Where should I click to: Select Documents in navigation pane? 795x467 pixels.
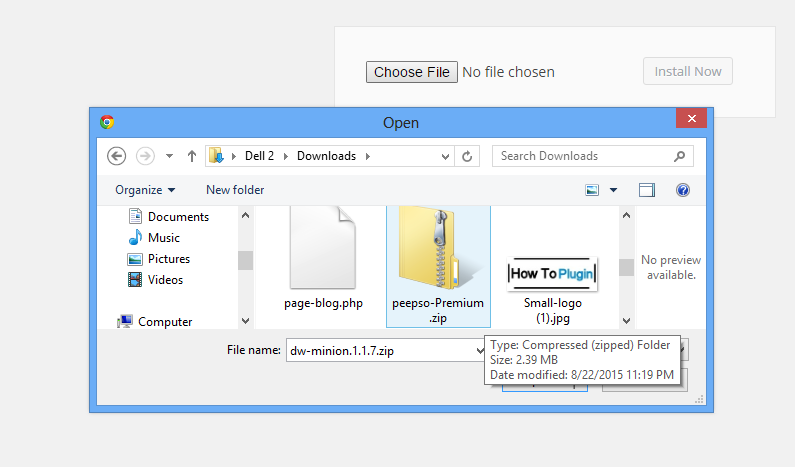point(178,217)
